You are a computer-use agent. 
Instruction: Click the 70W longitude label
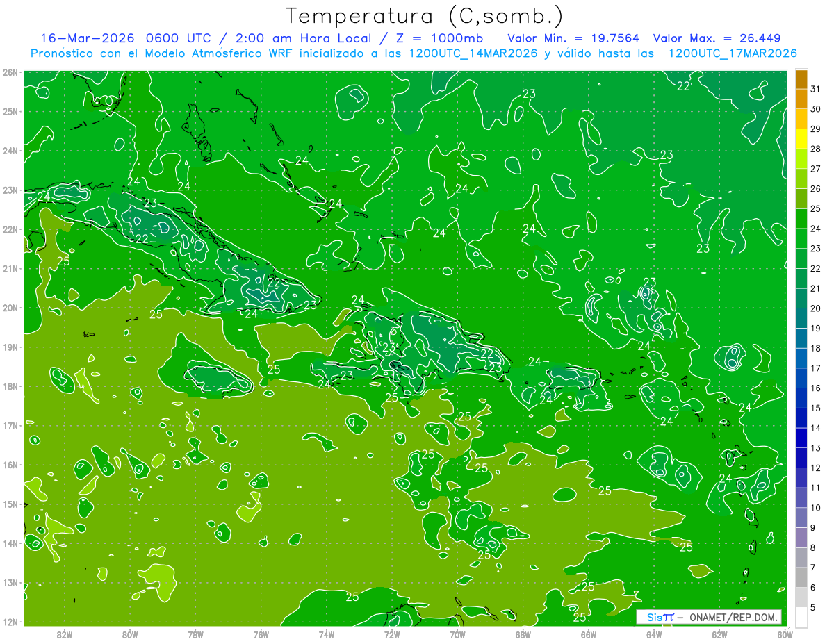click(457, 634)
